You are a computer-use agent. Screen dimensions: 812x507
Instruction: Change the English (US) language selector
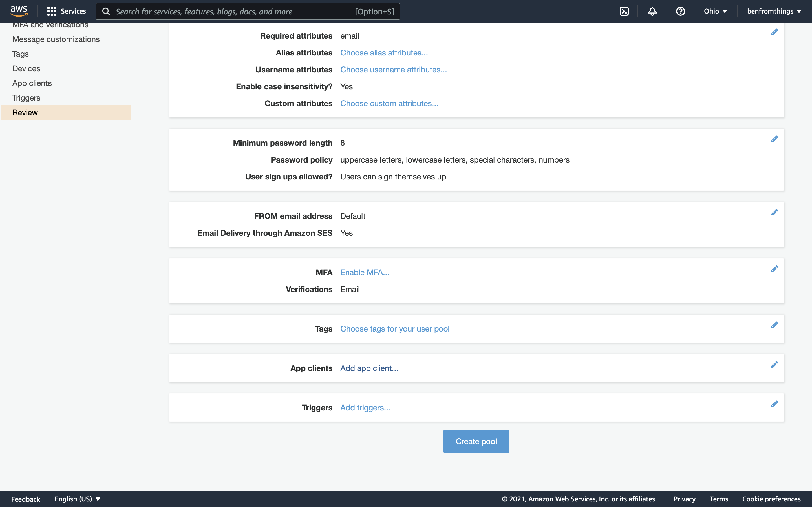coord(77,499)
